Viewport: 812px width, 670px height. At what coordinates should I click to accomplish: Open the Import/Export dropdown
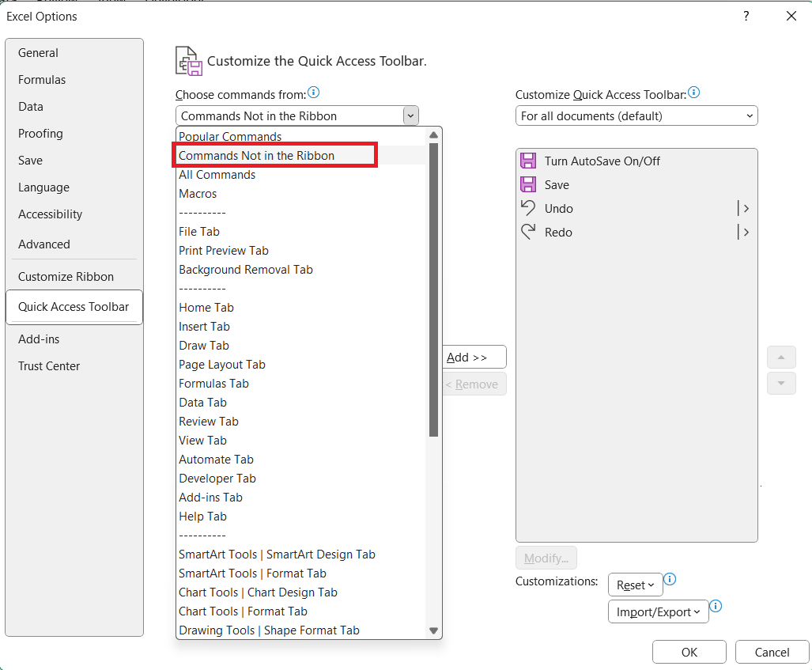tap(658, 611)
